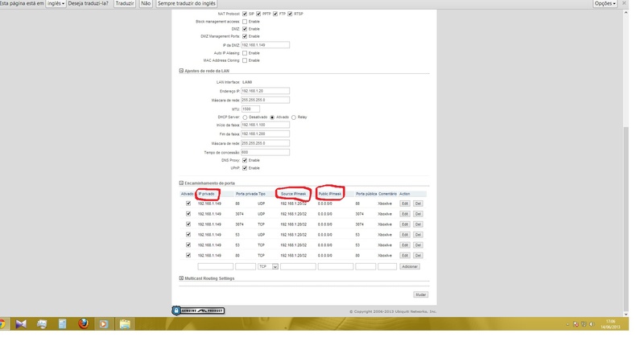Select DHCP Server Ativado radio
This screenshot has height=362, width=644.
click(x=272, y=117)
